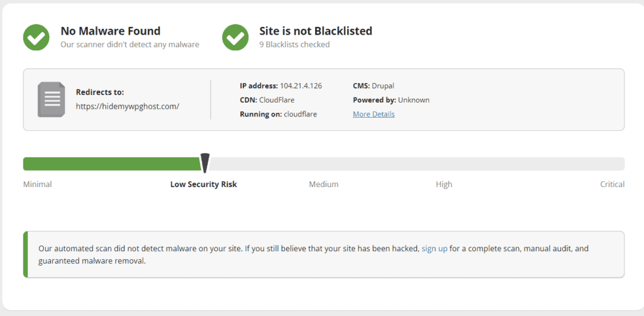644x316 pixels.
Task: Click the gray document icon near Redirects to
Action: point(51,99)
